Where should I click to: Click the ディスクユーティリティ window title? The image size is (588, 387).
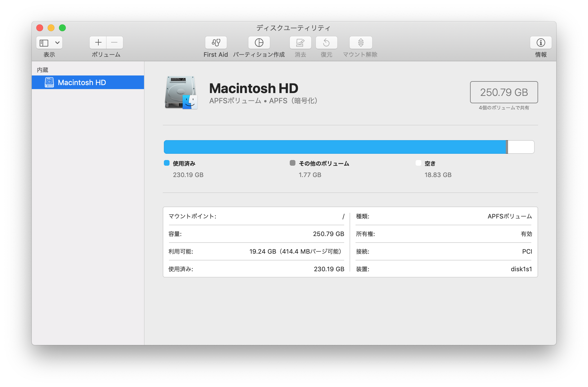coord(293,28)
